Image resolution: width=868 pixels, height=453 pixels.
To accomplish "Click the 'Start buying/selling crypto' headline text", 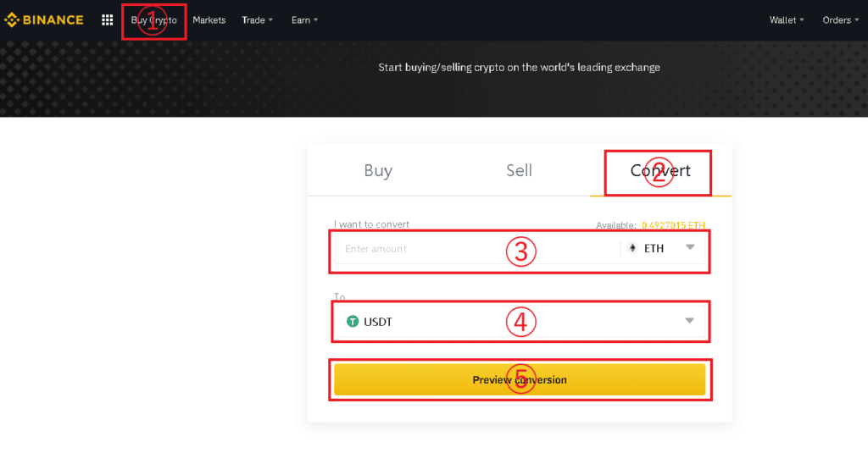I will (520, 68).
